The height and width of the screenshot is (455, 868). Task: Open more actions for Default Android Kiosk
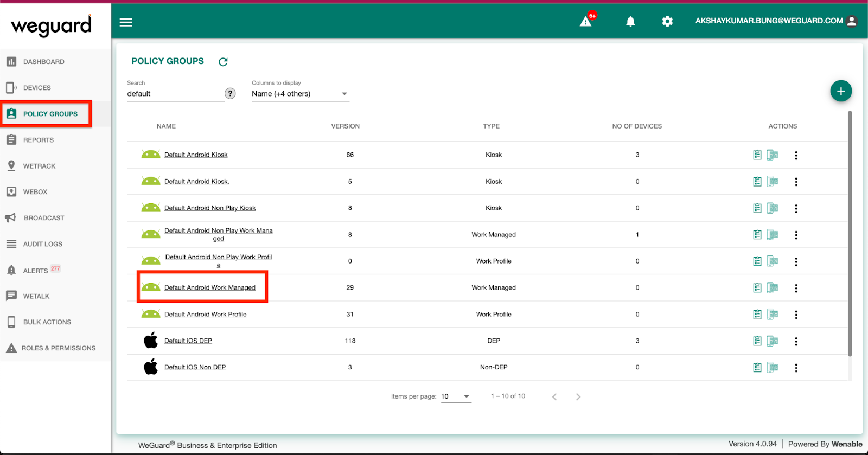pos(796,155)
